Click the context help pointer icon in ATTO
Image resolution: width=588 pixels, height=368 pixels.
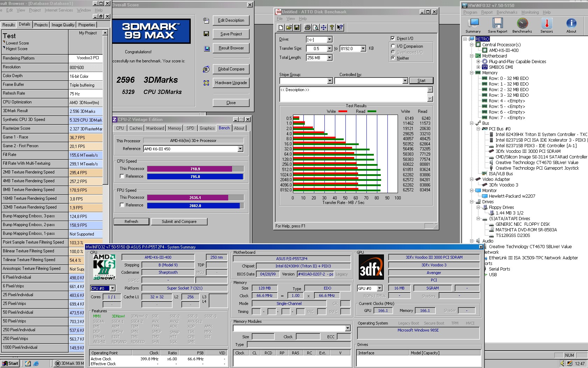click(340, 27)
